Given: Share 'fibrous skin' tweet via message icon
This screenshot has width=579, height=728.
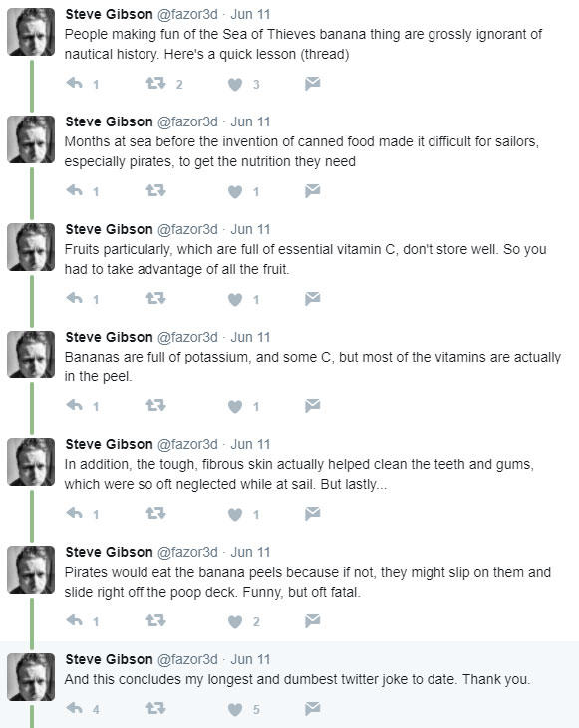Looking at the screenshot, I should coord(312,514).
